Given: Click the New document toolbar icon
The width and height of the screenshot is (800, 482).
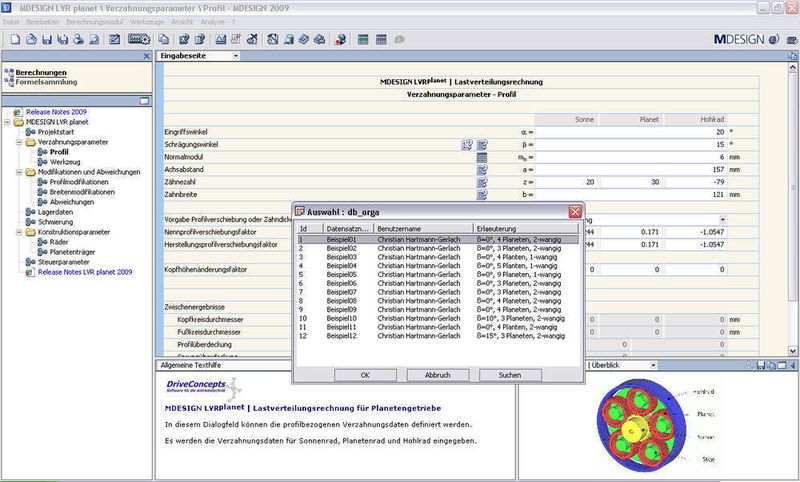Looking at the screenshot, I should (15, 39).
